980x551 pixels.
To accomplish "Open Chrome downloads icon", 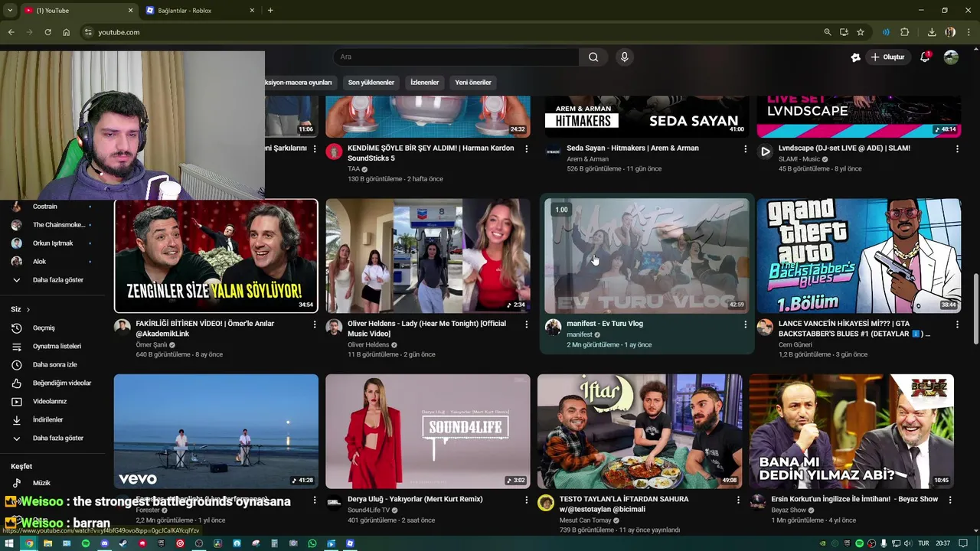I will [932, 32].
